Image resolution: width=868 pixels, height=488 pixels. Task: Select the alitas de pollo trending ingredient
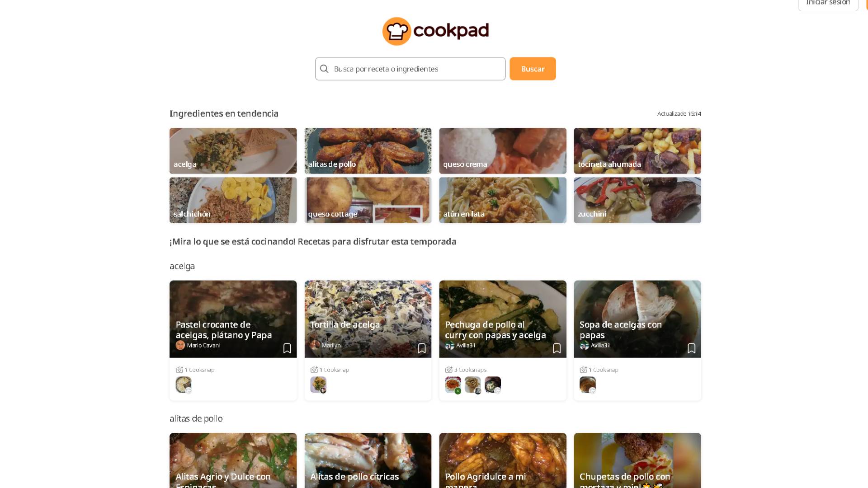click(x=368, y=151)
